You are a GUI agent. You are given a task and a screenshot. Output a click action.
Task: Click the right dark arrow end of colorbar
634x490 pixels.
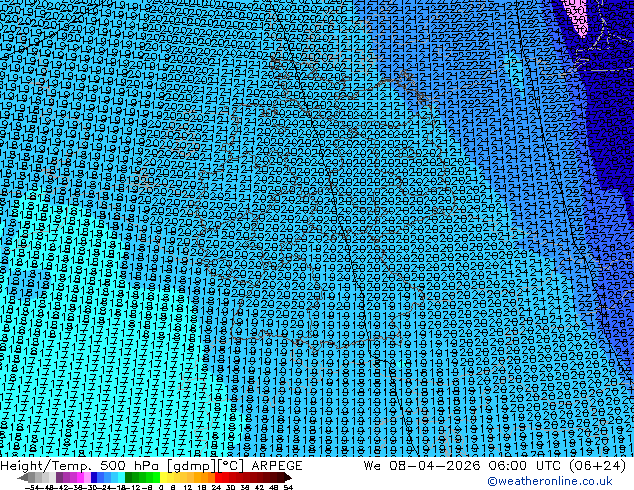[x=288, y=477]
